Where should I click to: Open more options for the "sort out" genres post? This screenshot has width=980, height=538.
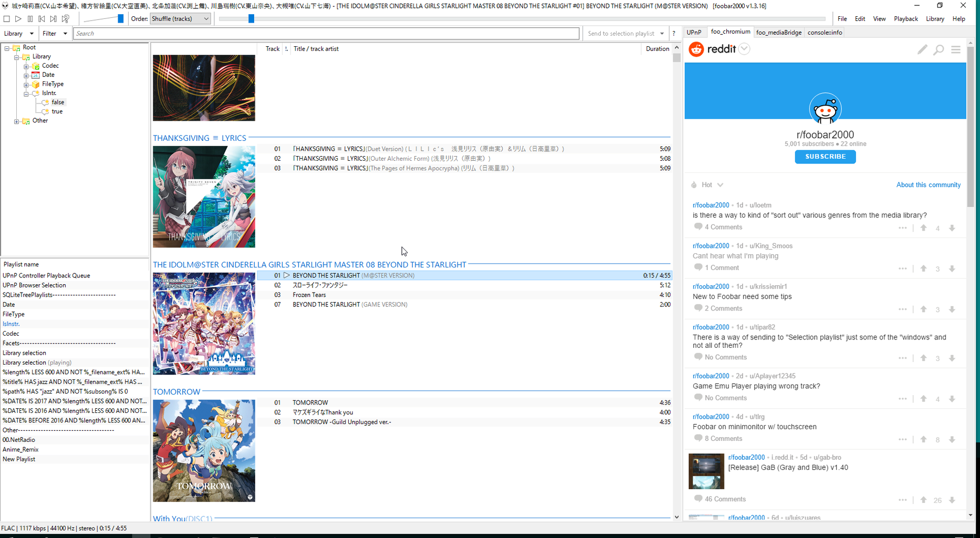(x=902, y=228)
